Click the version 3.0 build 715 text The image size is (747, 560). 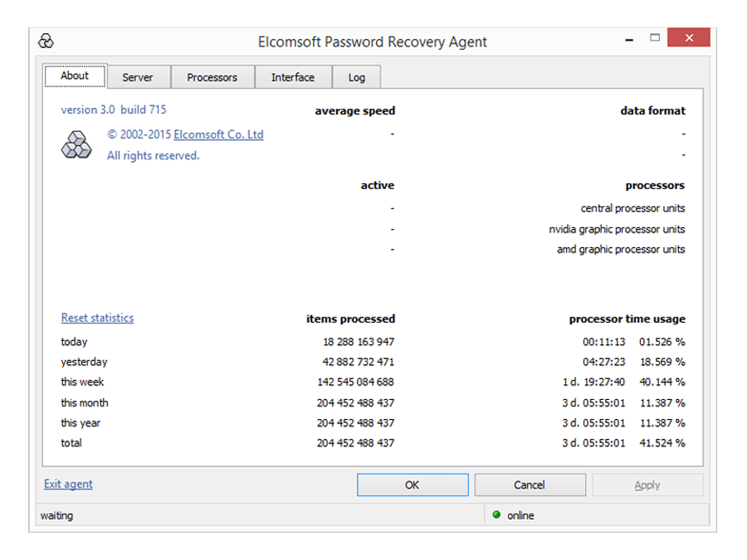[114, 110]
